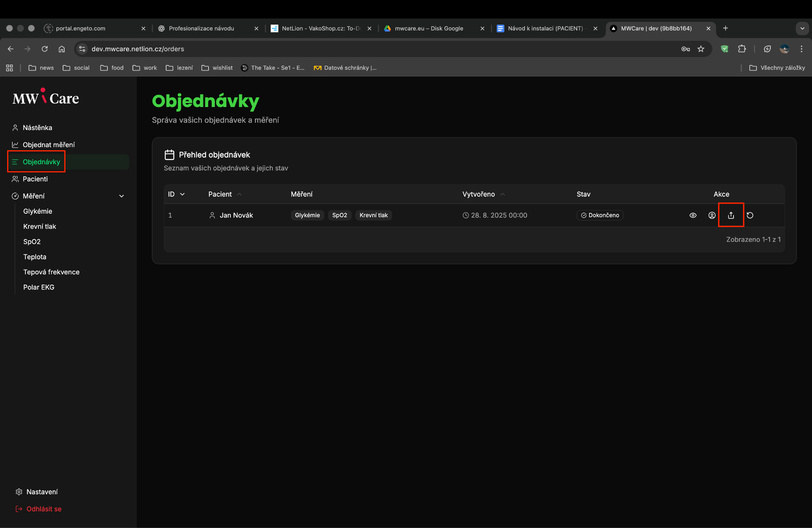
Task: Go to Pacienti in the sidebar
Action: [x=35, y=179]
